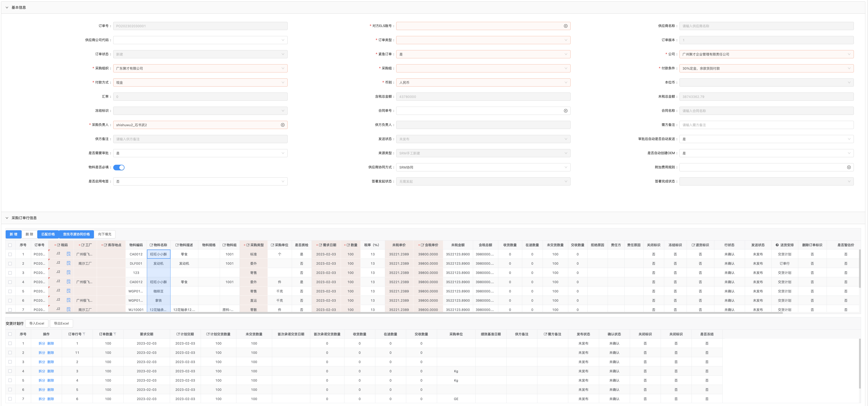This screenshot has width=868, height=406.
Task: Click the 新增 button
Action: point(13,234)
